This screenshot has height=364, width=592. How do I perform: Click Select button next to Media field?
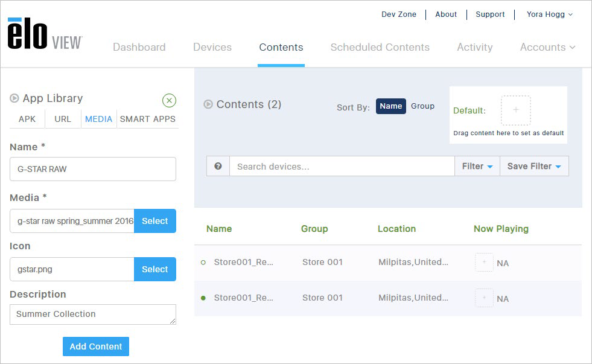click(155, 221)
